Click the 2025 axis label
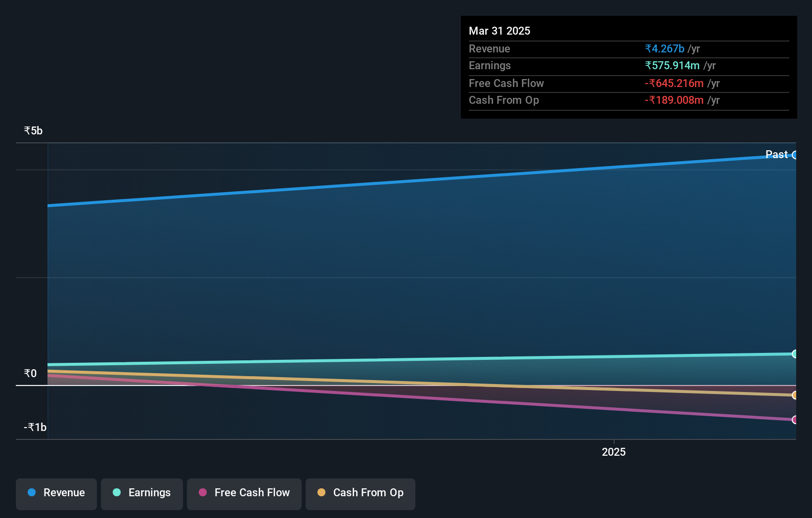 point(614,451)
